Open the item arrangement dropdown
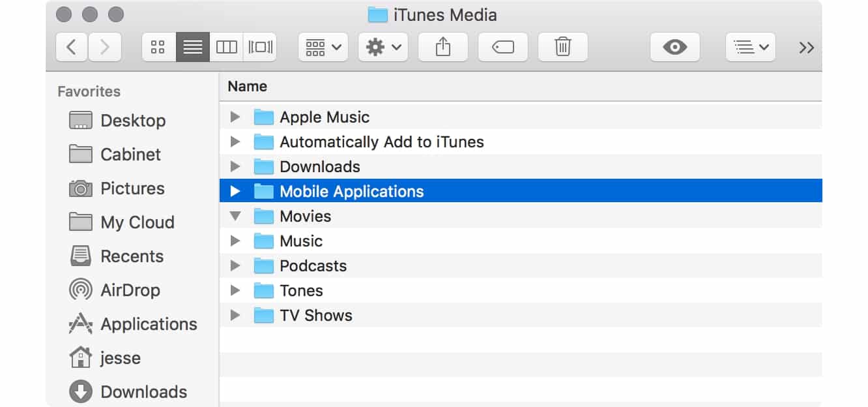The image size is (868, 407). [x=323, y=47]
